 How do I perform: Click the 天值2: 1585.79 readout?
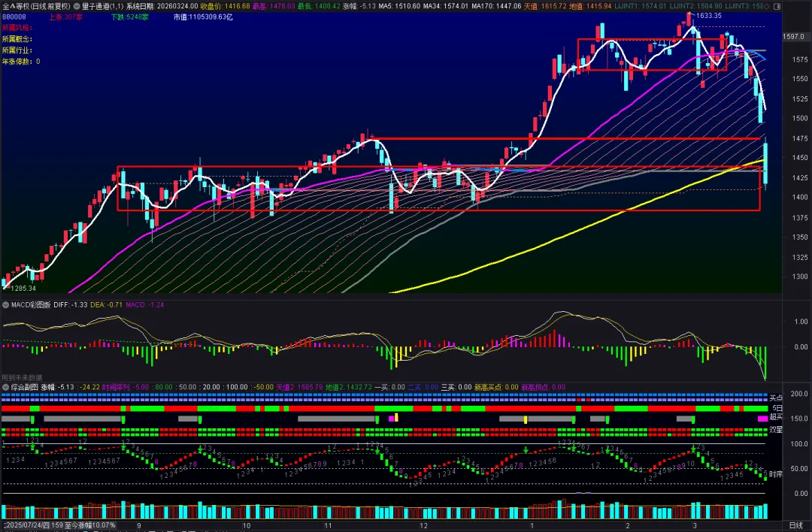tap(299, 387)
